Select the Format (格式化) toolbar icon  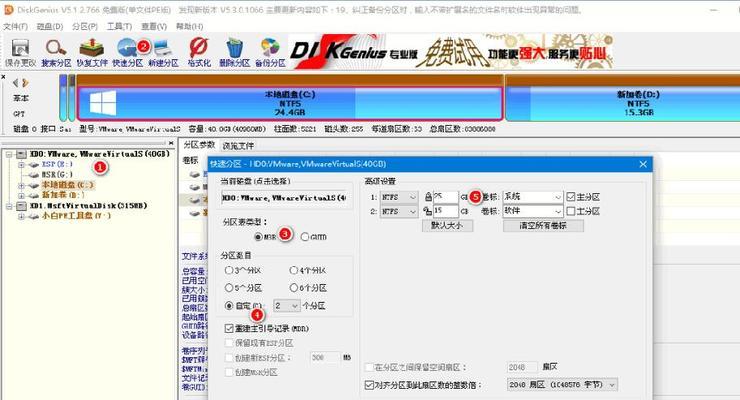tap(199, 52)
